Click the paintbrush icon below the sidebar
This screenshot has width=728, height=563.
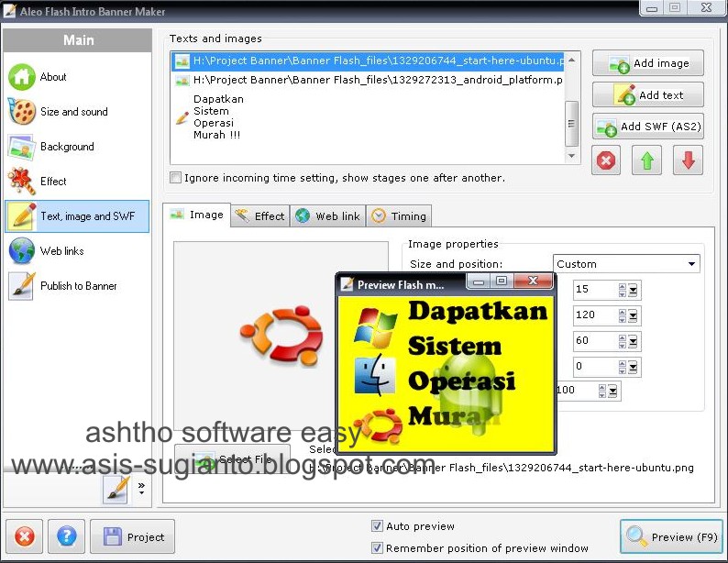pyautogui.click(x=116, y=489)
